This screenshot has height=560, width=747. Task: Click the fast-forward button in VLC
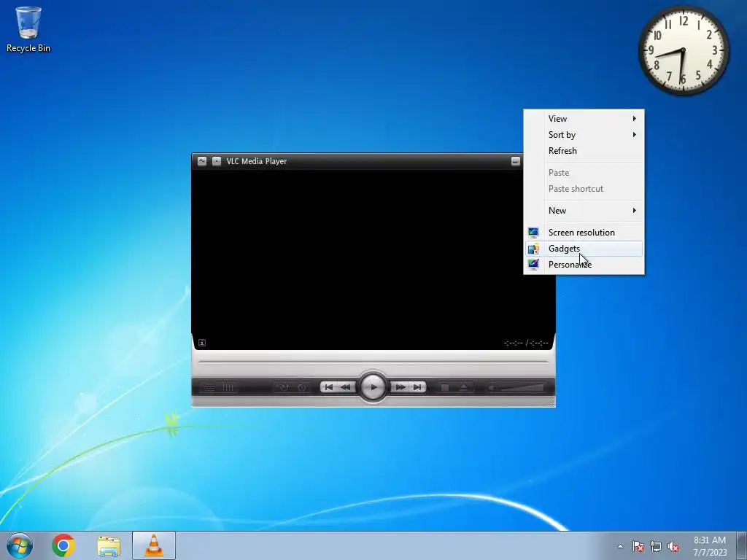(x=400, y=387)
